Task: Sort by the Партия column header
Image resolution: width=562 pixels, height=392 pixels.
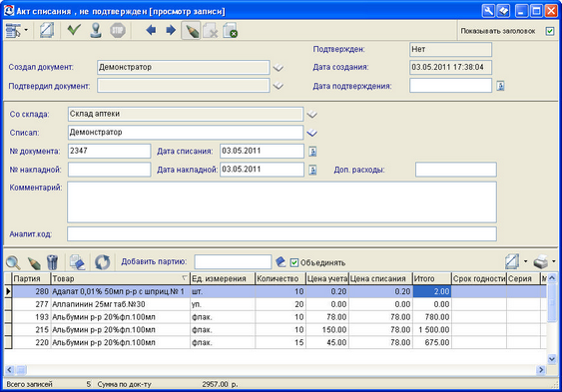Action: (31, 278)
